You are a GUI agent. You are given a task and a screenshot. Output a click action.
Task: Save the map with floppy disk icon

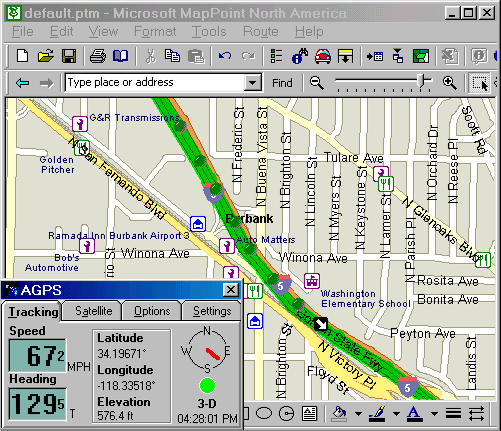point(69,56)
